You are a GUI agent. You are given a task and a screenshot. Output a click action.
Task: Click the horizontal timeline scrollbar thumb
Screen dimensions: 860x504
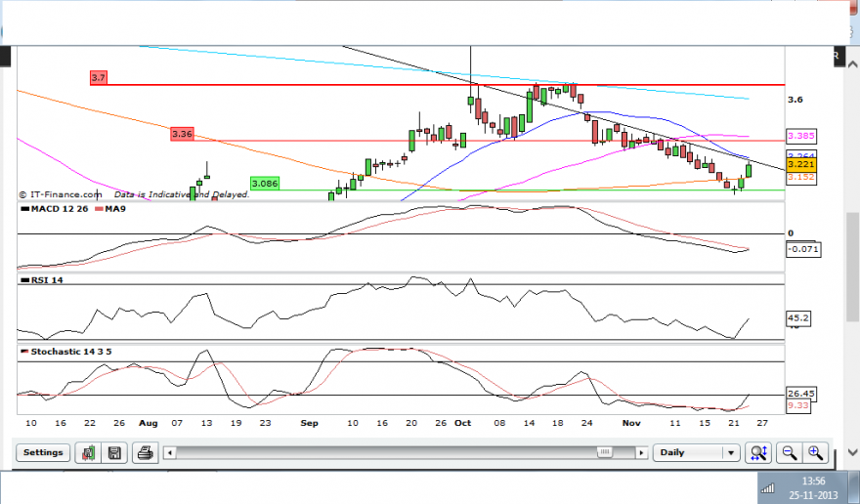[605, 452]
